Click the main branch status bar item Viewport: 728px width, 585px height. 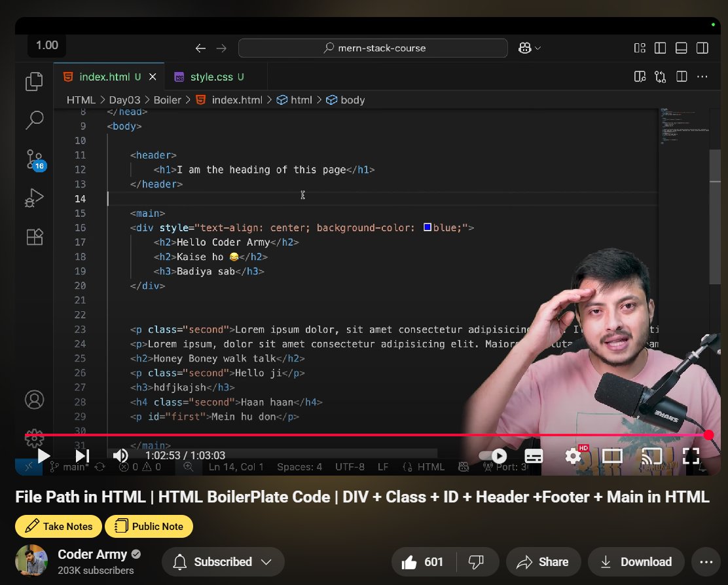click(69, 467)
